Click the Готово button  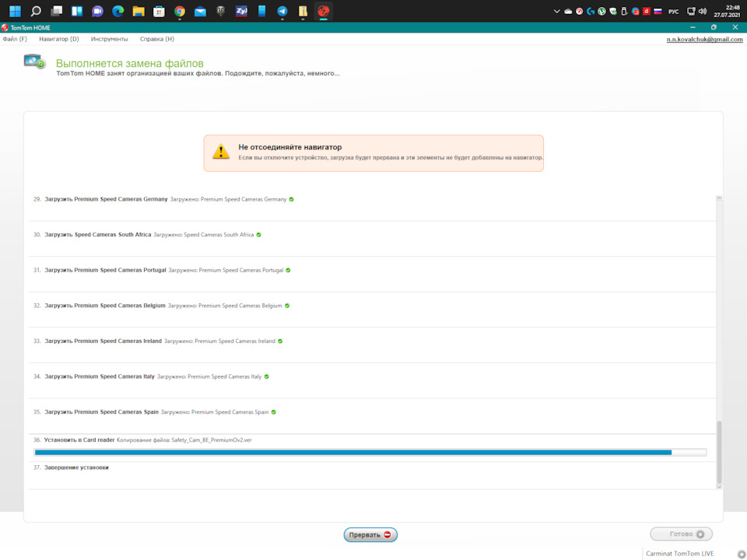click(x=682, y=534)
